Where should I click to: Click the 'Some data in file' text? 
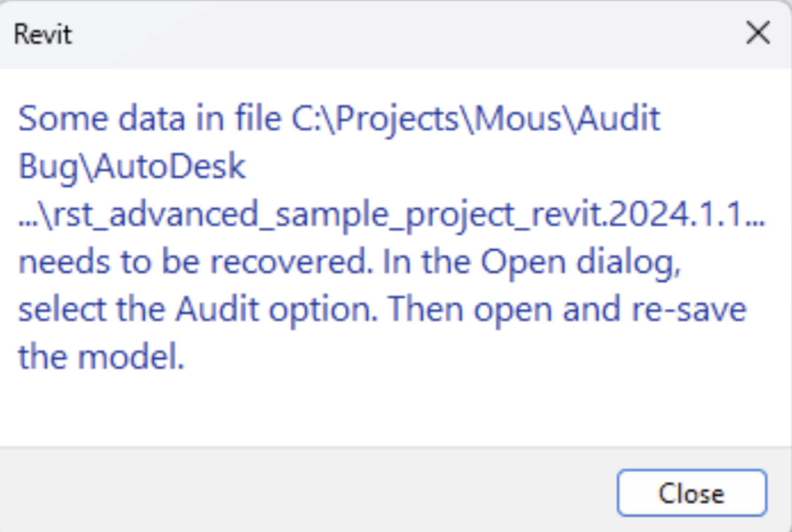(150, 118)
